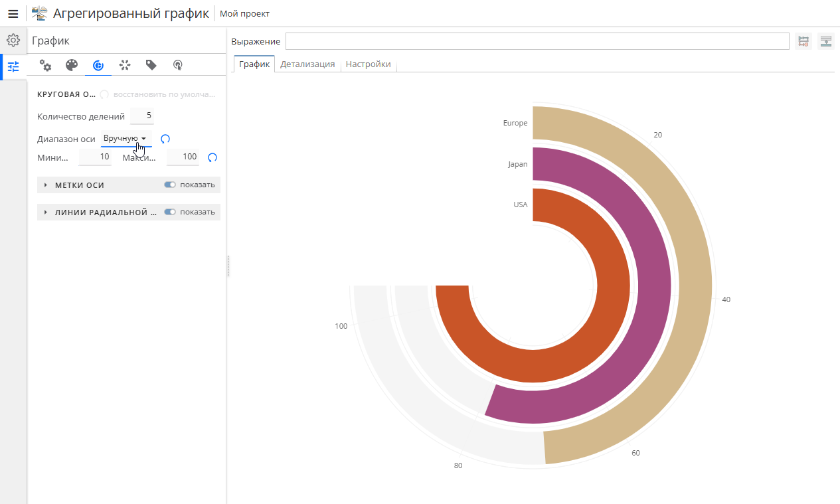Open the settings gear icon in sidebar
840x504 pixels.
tap(13, 40)
